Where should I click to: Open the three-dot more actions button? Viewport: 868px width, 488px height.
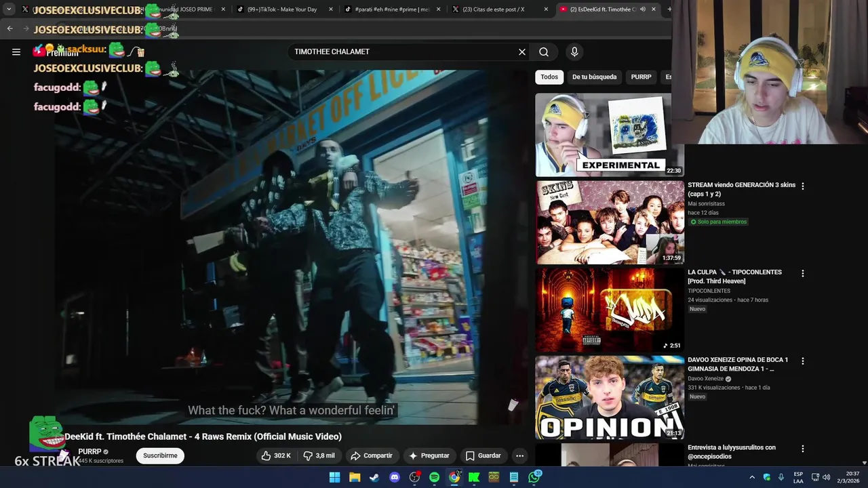[519, 455]
